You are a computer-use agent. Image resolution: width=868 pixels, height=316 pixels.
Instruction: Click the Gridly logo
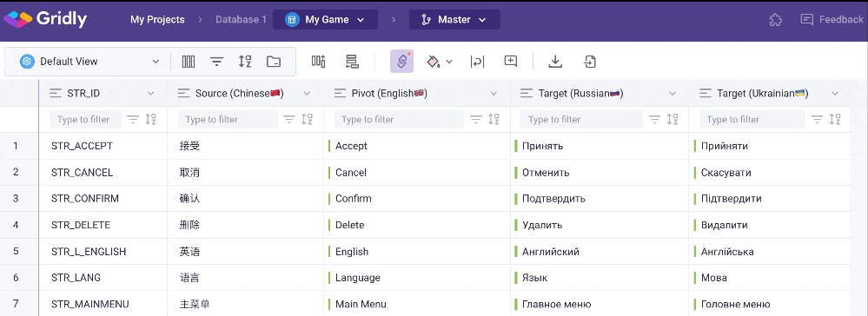click(45, 19)
